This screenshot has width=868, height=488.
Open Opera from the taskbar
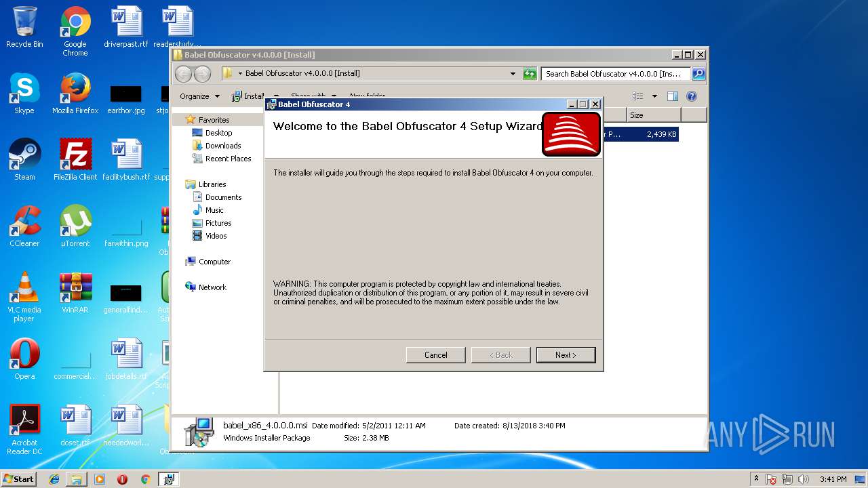[x=122, y=479]
